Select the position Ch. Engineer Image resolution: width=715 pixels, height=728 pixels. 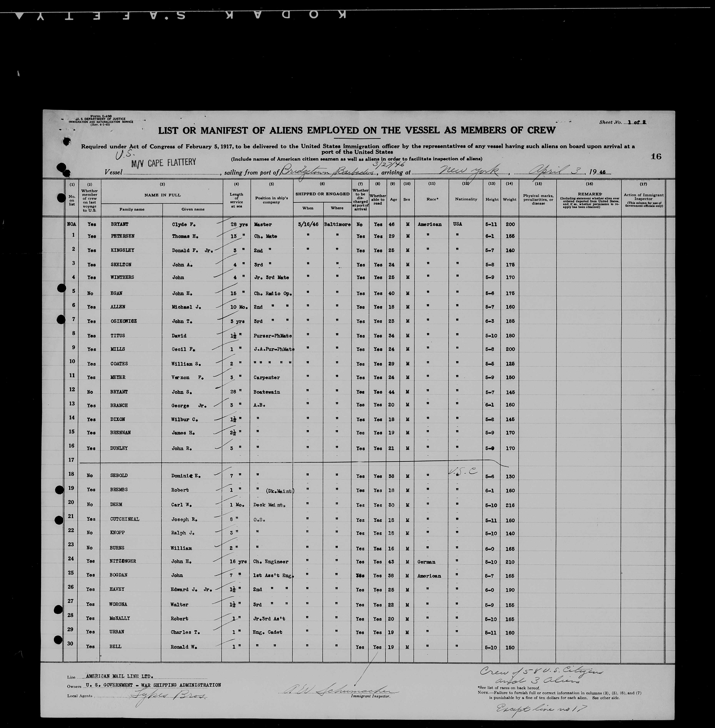[x=271, y=562]
